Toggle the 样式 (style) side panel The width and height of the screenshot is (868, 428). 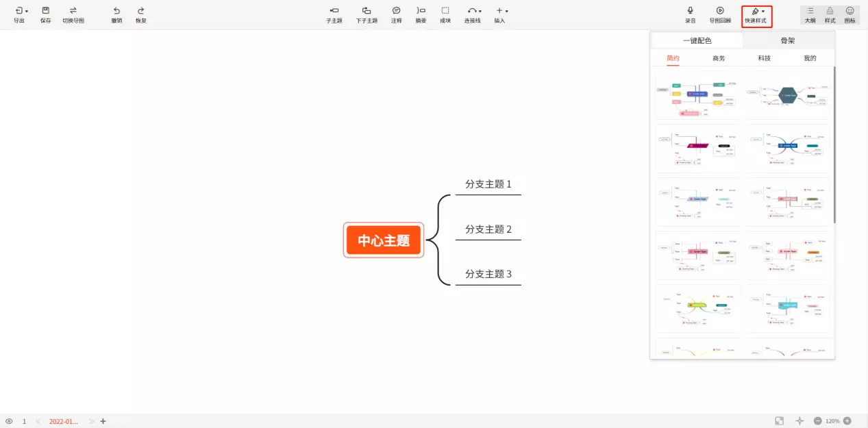[830, 11]
